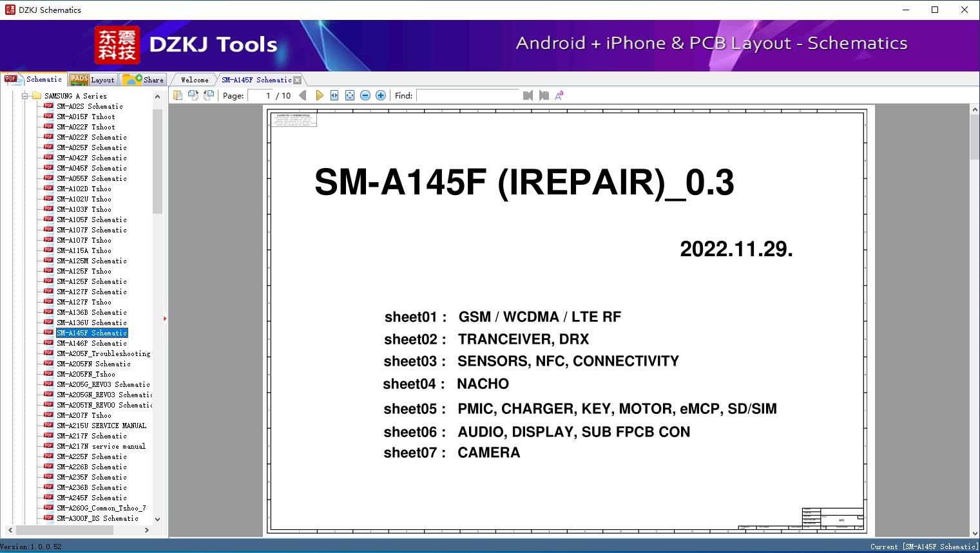Click tree horizontal scroll left arrow

[10, 530]
